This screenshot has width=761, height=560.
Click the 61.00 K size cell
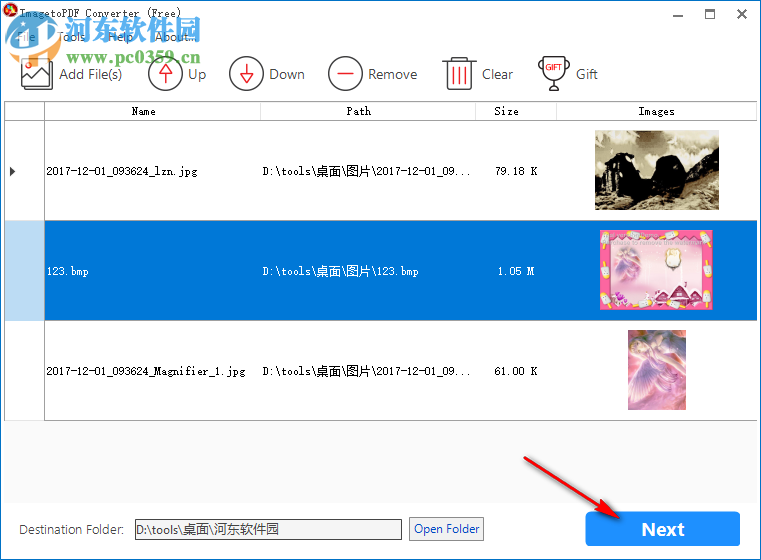pos(516,371)
